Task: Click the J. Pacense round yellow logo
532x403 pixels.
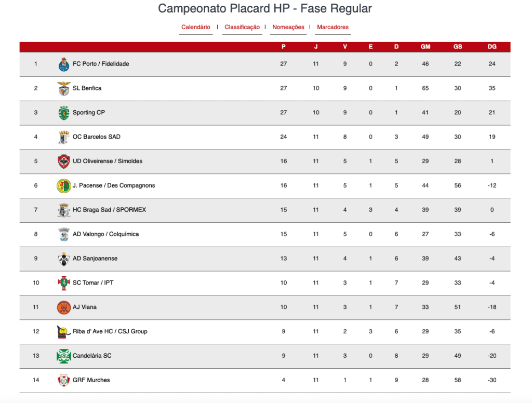Action: (x=64, y=186)
